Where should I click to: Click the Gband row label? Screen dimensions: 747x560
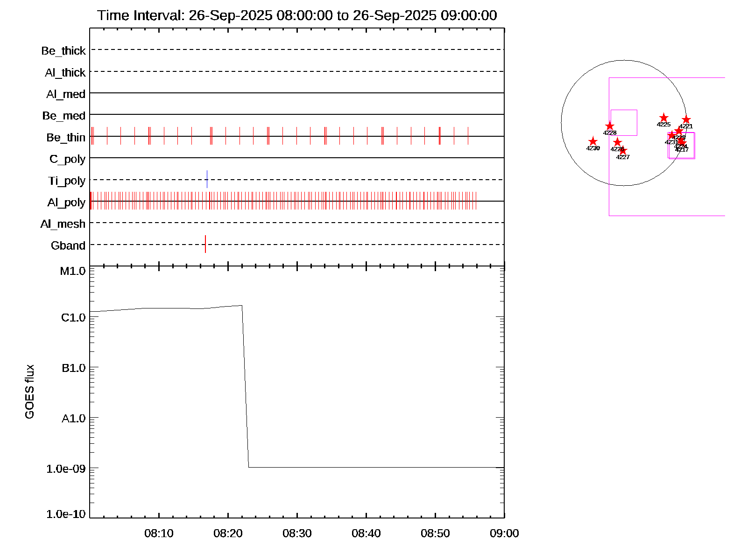(68, 246)
